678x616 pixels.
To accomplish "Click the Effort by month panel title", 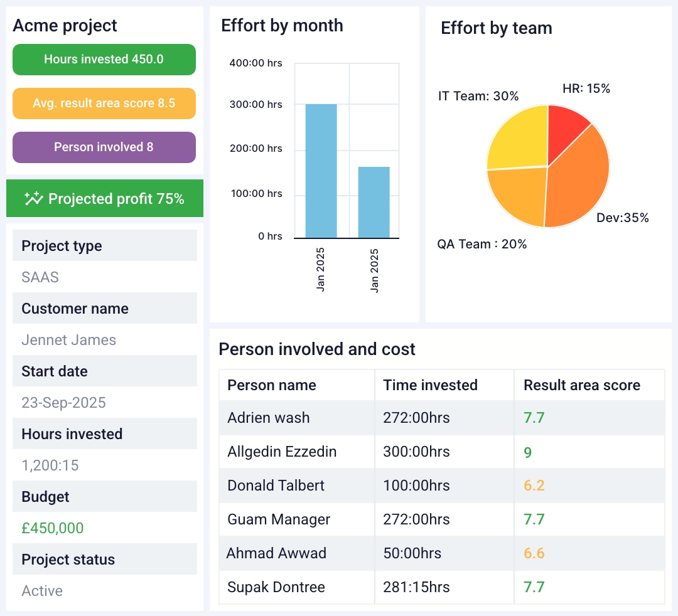I will coord(281,26).
